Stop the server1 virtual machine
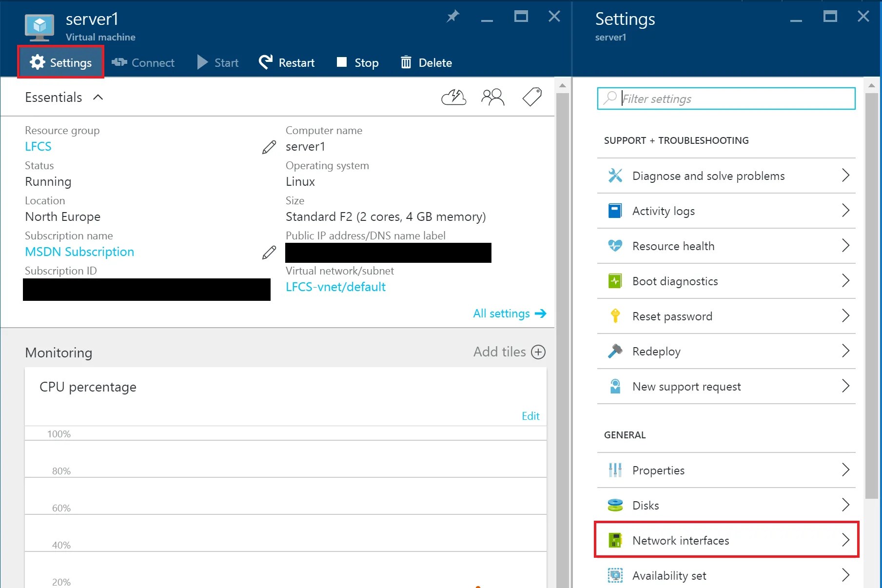This screenshot has height=588, width=882. (x=357, y=62)
